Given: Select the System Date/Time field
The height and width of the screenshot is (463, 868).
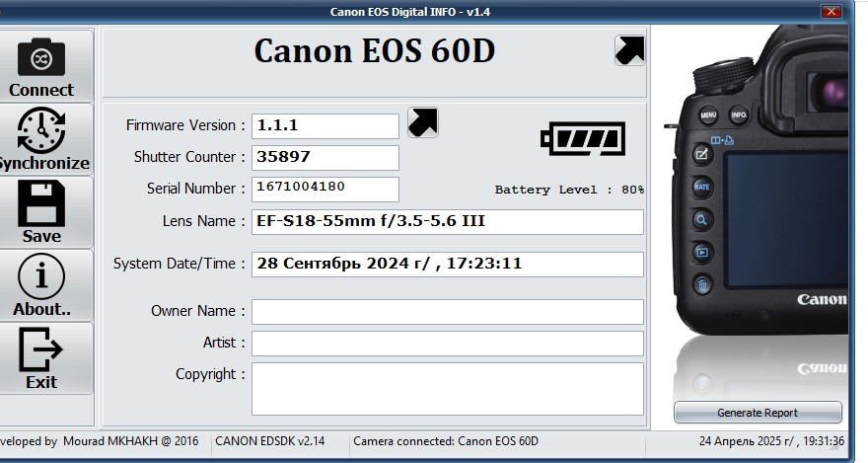Looking at the screenshot, I should click(447, 265).
